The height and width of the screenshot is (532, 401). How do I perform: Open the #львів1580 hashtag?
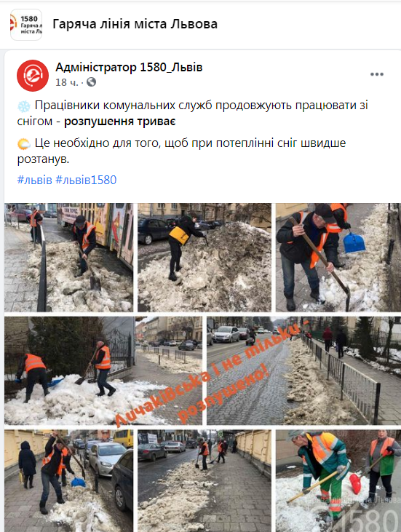point(86,180)
